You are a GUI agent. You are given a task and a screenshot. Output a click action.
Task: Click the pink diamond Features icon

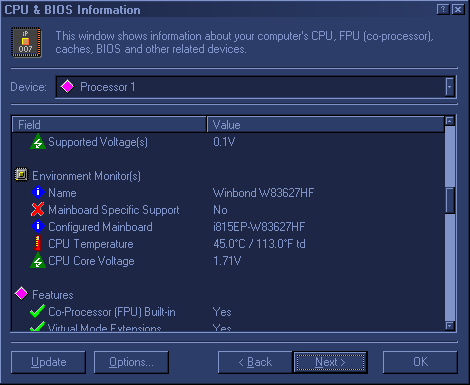tap(21, 294)
